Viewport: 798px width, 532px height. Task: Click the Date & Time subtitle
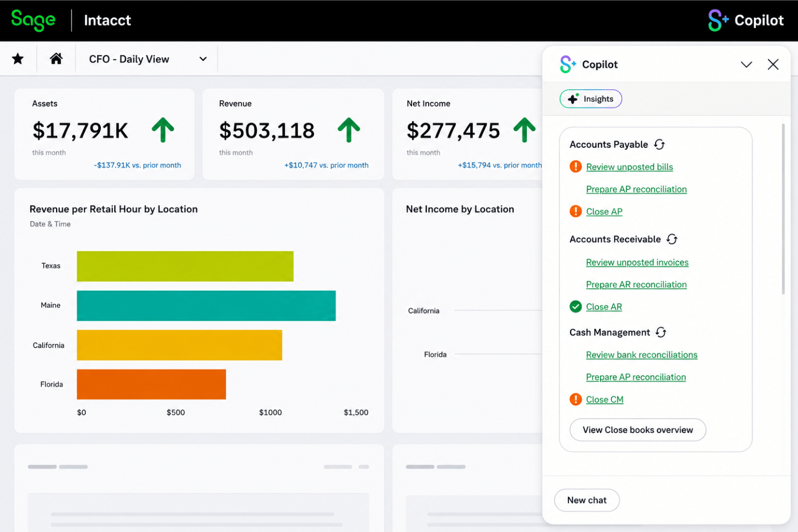[50, 224]
